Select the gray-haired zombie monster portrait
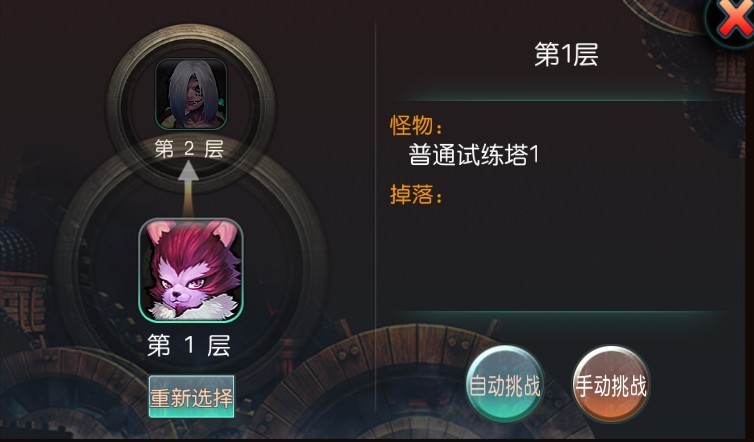Screen dimensions: 754x442 (x=191, y=94)
